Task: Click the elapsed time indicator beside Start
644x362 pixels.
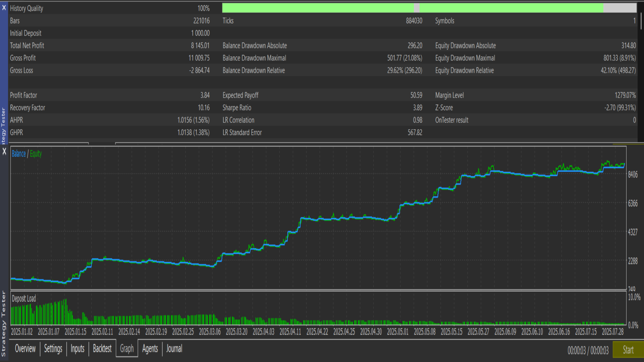Action: pos(588,351)
